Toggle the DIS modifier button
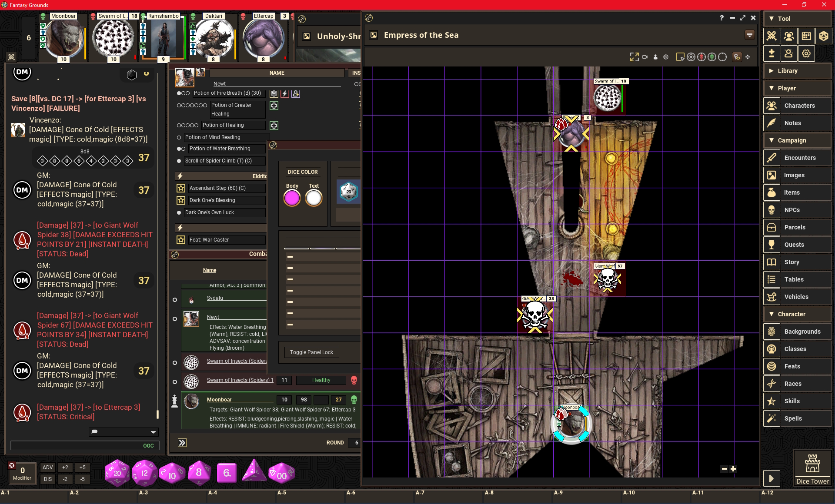This screenshot has width=835, height=504. click(48, 479)
